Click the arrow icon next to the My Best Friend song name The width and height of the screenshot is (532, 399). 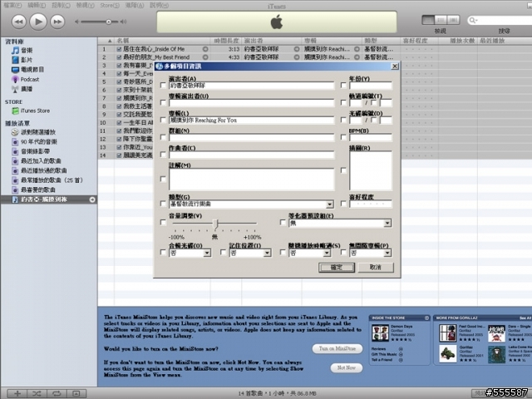coord(205,57)
